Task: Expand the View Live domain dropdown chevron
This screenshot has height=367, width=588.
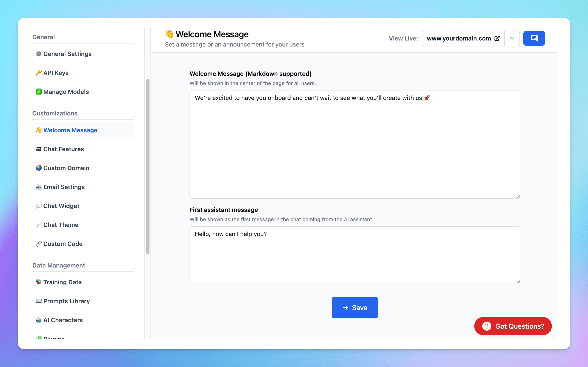Action: coord(512,38)
